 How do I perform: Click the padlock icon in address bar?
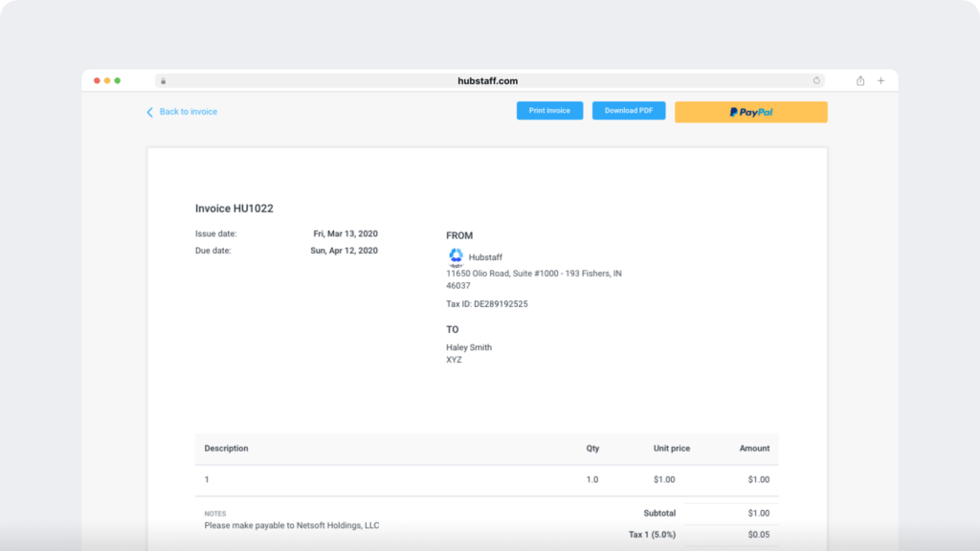point(163,80)
